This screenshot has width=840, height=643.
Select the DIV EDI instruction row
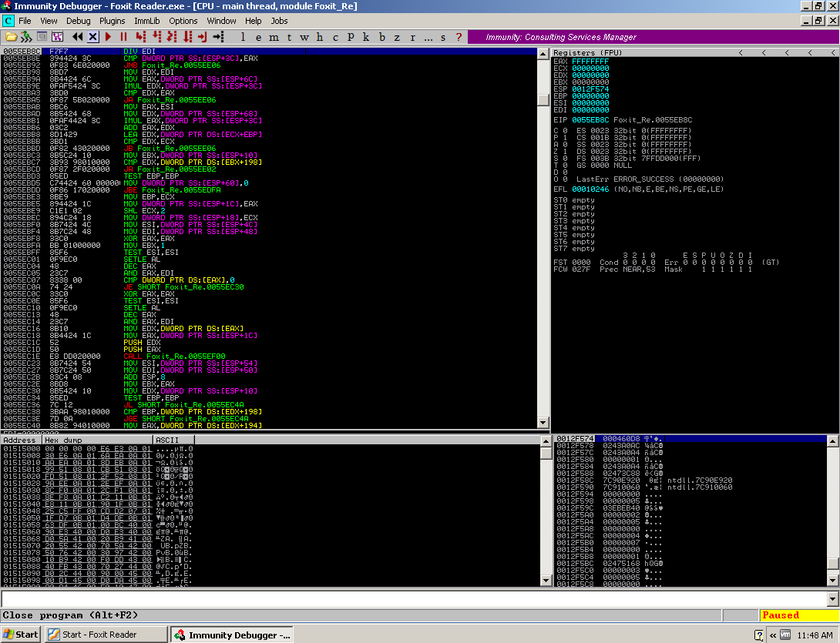269,52
